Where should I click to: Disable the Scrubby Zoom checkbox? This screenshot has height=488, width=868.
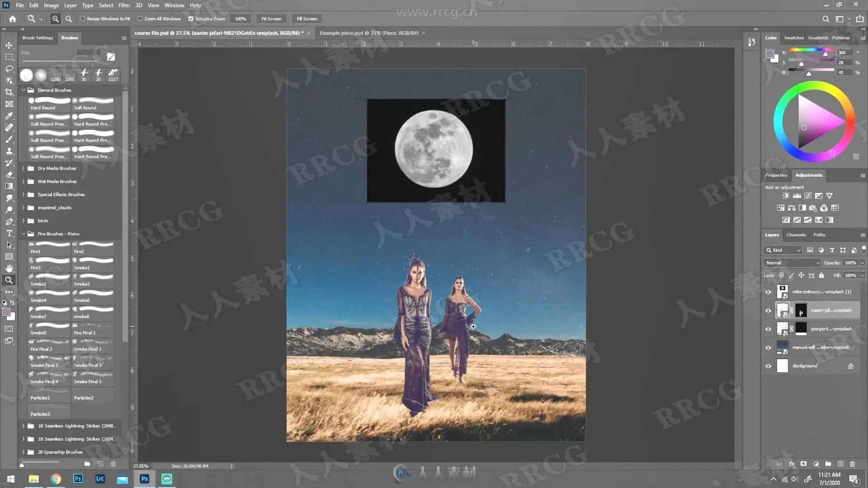(191, 19)
